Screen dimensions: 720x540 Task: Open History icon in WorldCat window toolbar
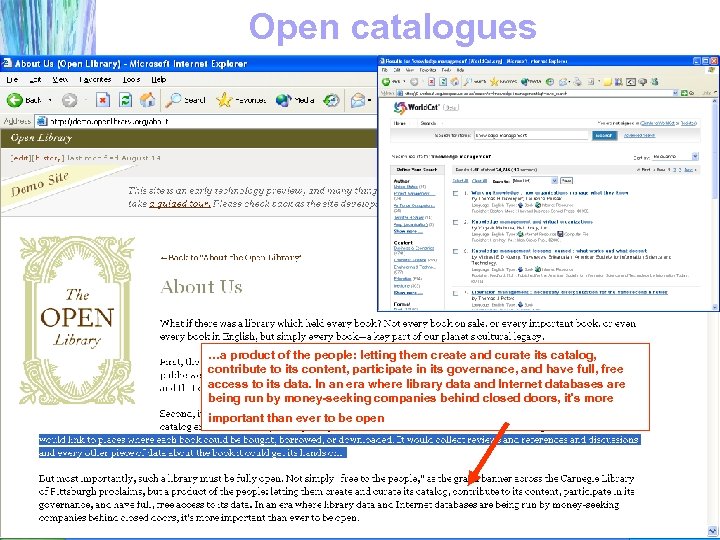click(x=550, y=82)
